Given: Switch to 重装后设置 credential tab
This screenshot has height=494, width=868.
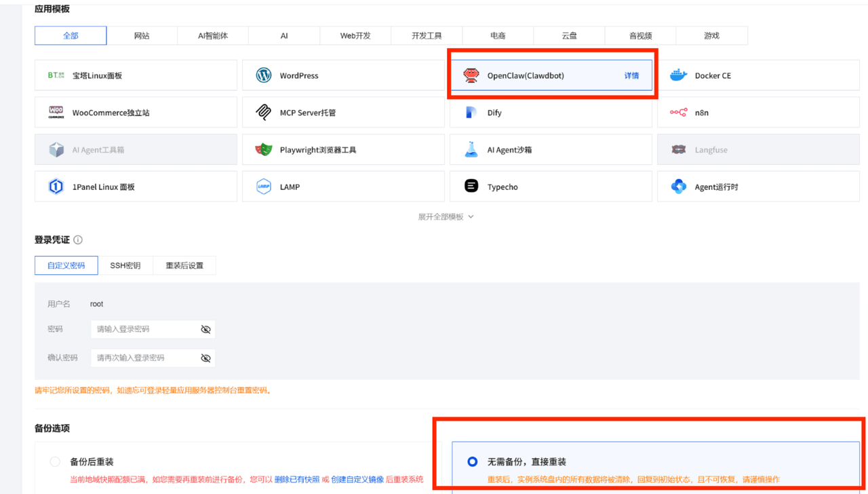Looking at the screenshot, I should point(184,265).
